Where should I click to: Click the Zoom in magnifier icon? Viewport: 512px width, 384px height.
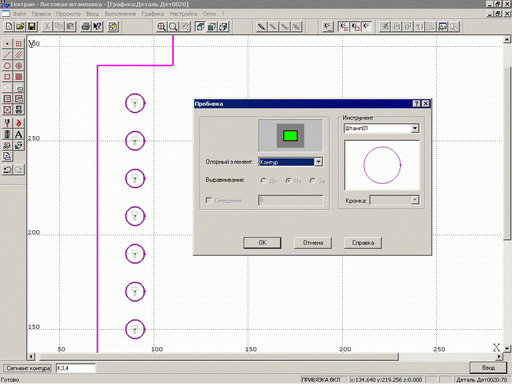(161, 26)
